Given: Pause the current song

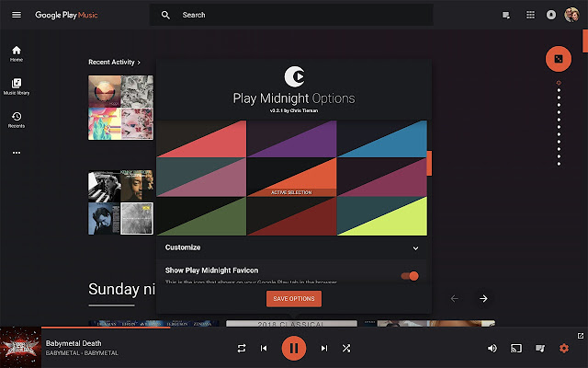Looking at the screenshot, I should pos(294,348).
